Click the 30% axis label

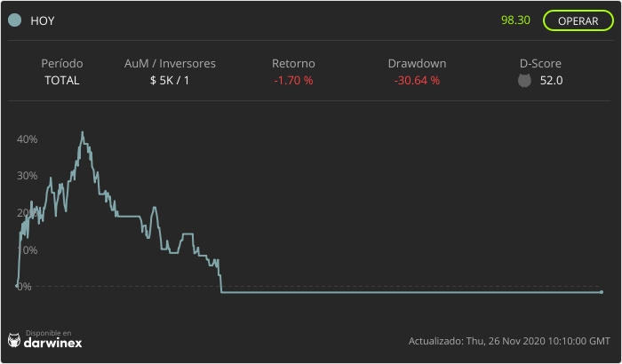[x=27, y=176]
